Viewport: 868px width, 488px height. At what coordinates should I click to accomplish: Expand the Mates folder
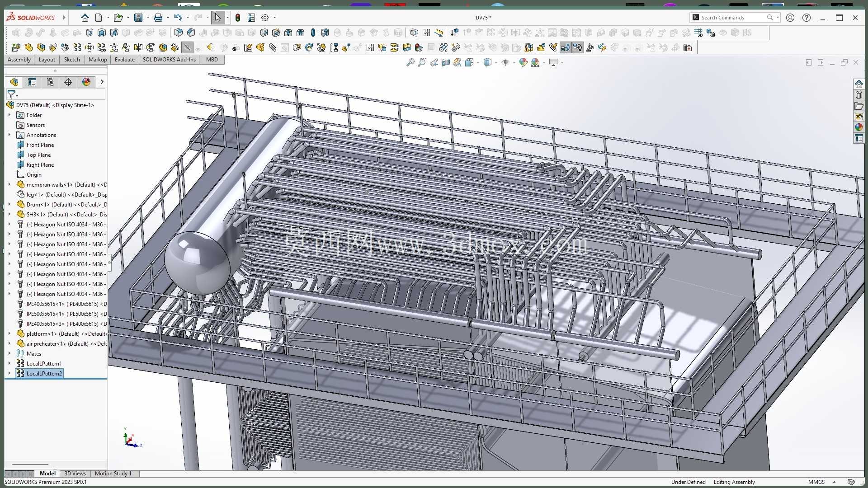coord(9,353)
